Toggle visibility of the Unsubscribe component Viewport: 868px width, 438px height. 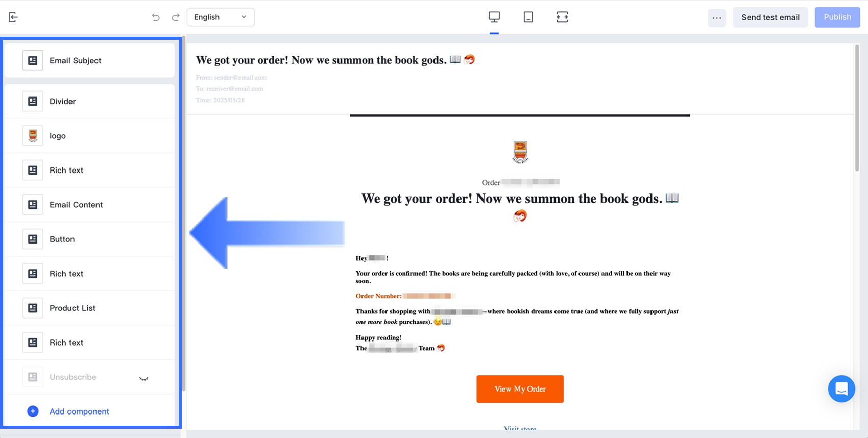[x=144, y=378]
